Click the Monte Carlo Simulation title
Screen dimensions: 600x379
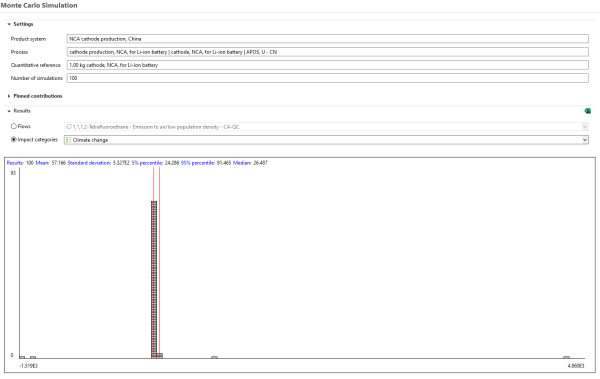[39, 5]
